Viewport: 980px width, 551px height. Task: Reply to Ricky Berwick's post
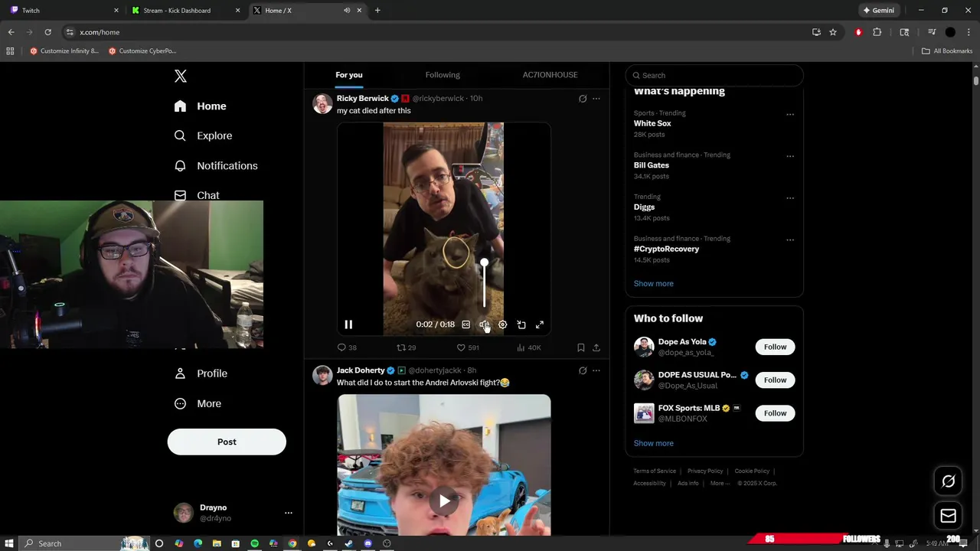click(x=347, y=347)
